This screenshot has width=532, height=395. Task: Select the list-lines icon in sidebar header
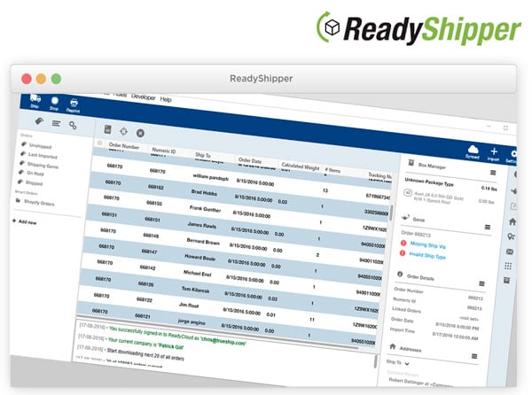point(57,123)
